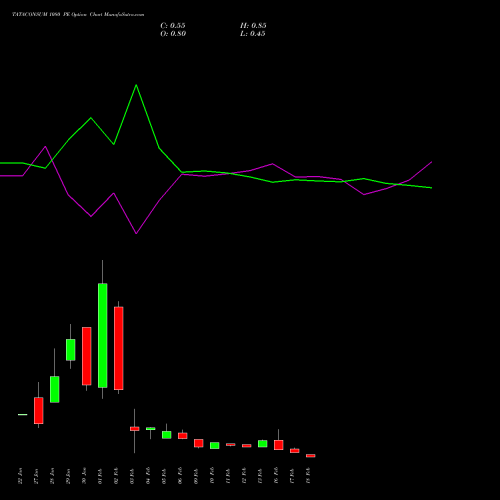Select the 03 Feb date label
Viewport: 500px width, 500px height.
[x=132, y=476]
